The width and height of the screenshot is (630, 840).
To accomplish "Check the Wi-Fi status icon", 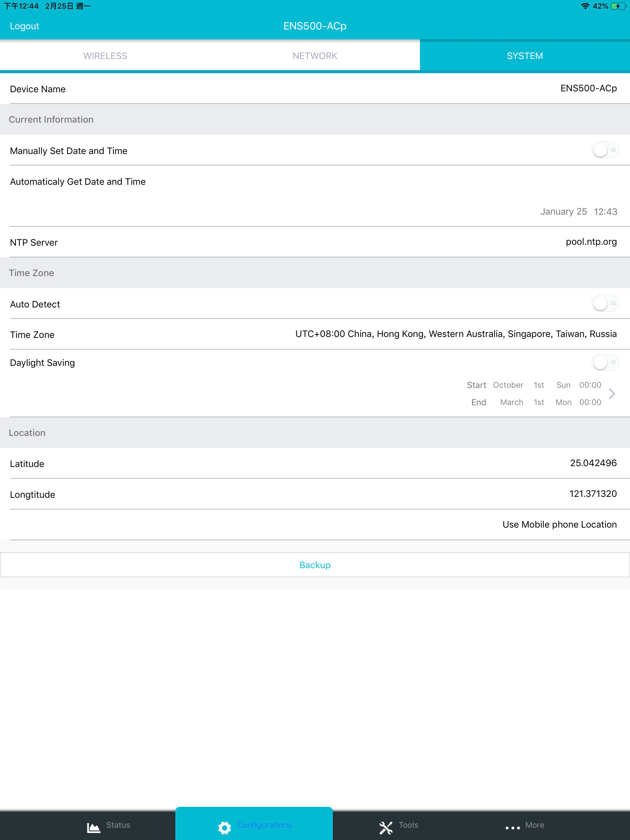I will click(x=585, y=6).
